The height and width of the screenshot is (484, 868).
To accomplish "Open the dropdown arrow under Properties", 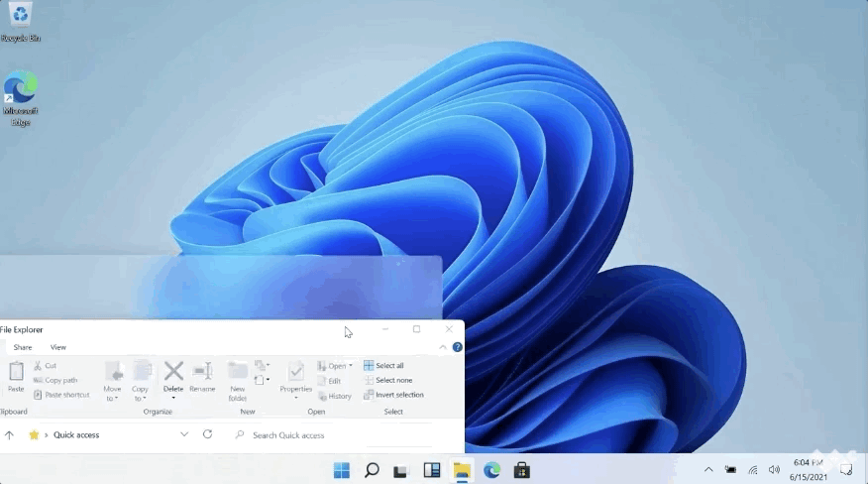I will point(295,398).
